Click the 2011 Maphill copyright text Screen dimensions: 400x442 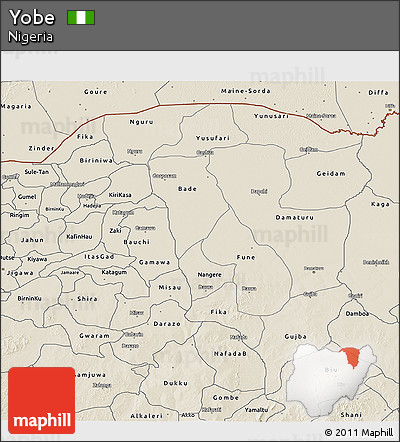[359, 432]
